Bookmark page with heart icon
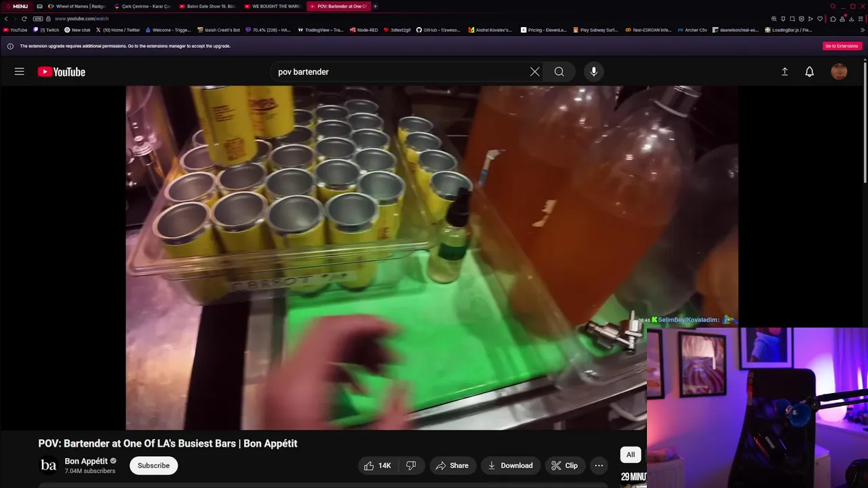 coord(820,18)
